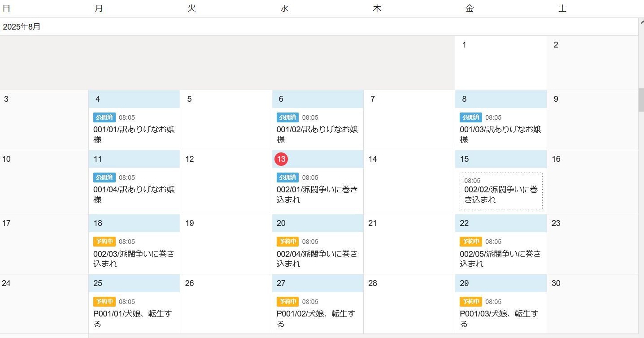
Task: Click the 予約中 badge on August 27
Action: tap(287, 302)
